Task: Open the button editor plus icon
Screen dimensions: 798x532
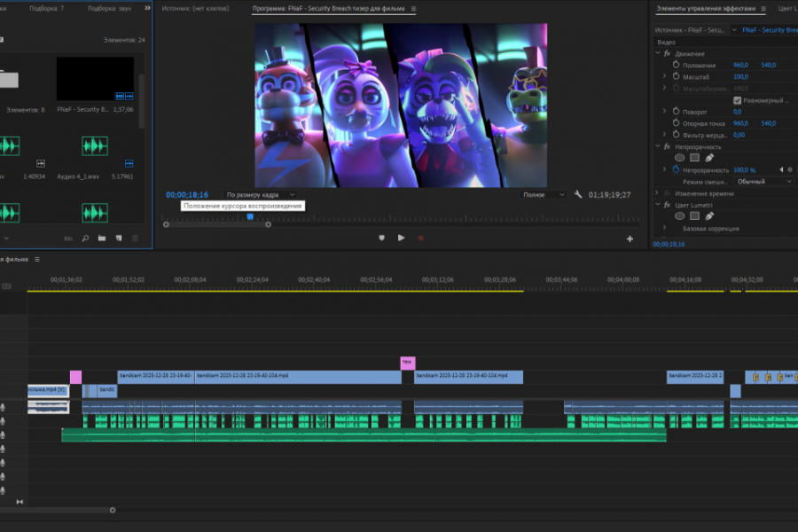Action: [630, 239]
